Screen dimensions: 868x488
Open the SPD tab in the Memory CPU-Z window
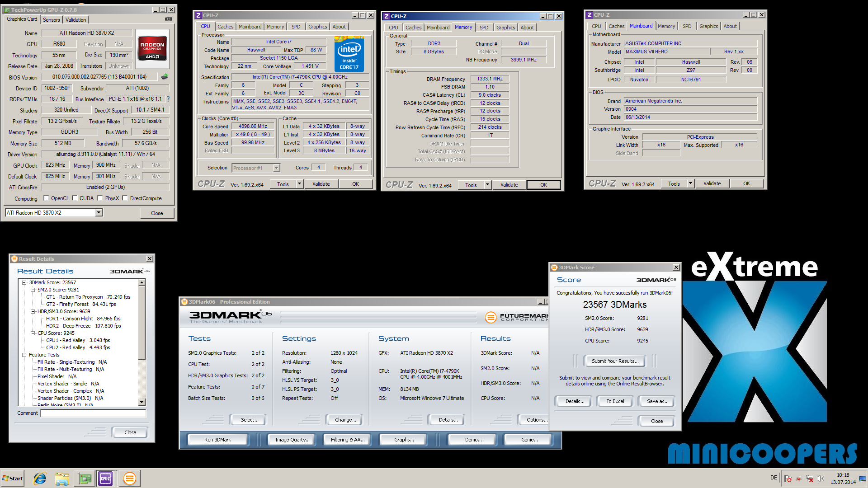click(484, 28)
